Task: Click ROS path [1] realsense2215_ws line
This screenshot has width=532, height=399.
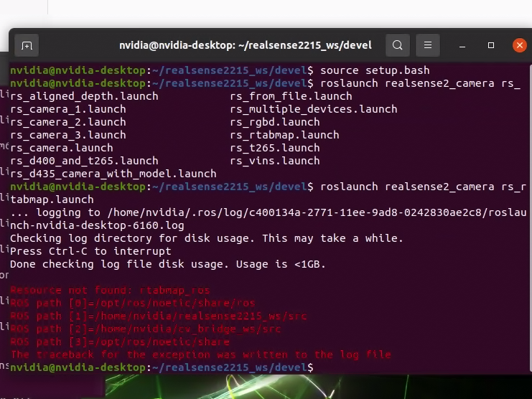Action: (159, 316)
